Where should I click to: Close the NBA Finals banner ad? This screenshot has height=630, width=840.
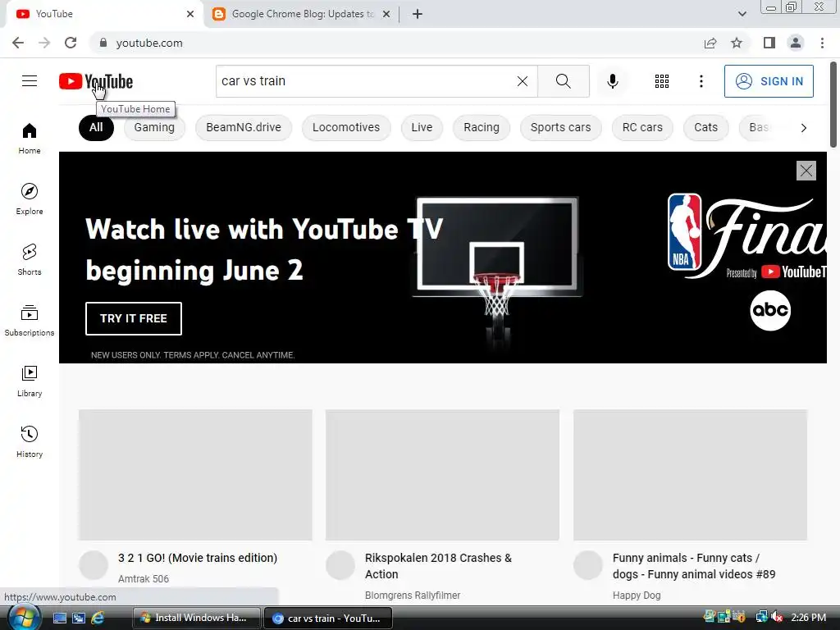pos(806,171)
